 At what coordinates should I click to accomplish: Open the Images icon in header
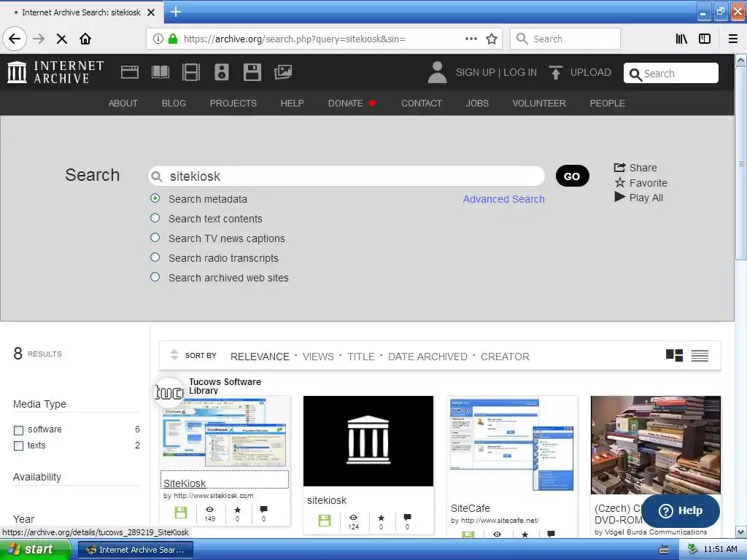coord(283,72)
